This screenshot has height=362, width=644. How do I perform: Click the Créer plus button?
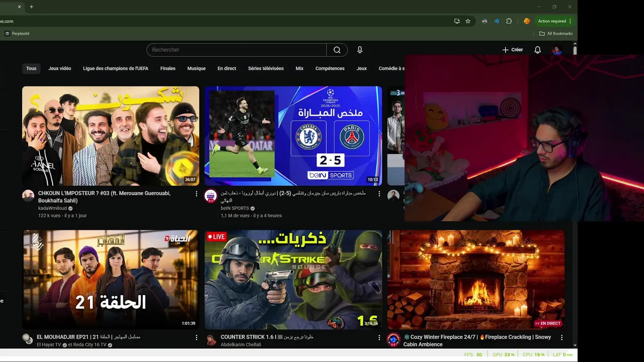pos(513,50)
